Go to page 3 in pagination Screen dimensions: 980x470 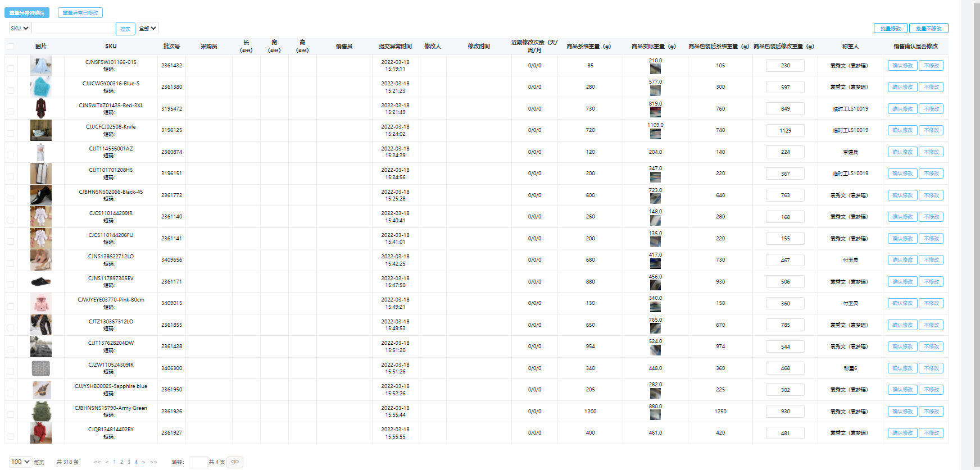point(129,462)
